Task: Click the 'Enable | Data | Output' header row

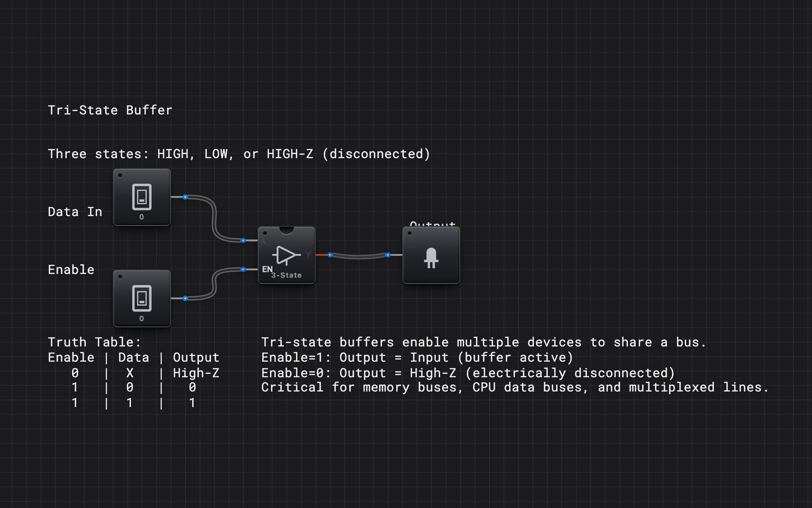Action: coord(134,358)
